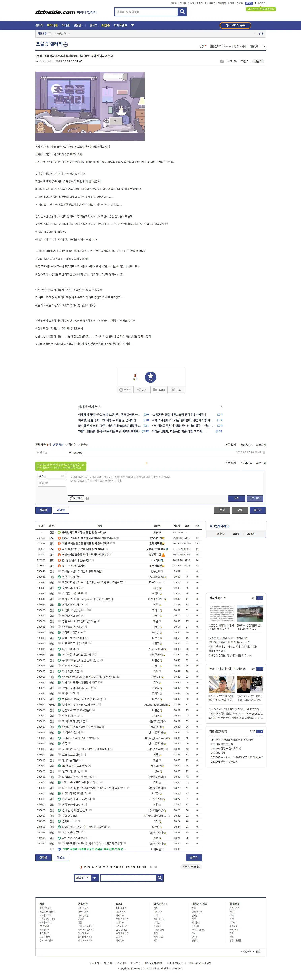Go to page 5 in pagination
Screen dimensions: 301x980
(96, 867)
